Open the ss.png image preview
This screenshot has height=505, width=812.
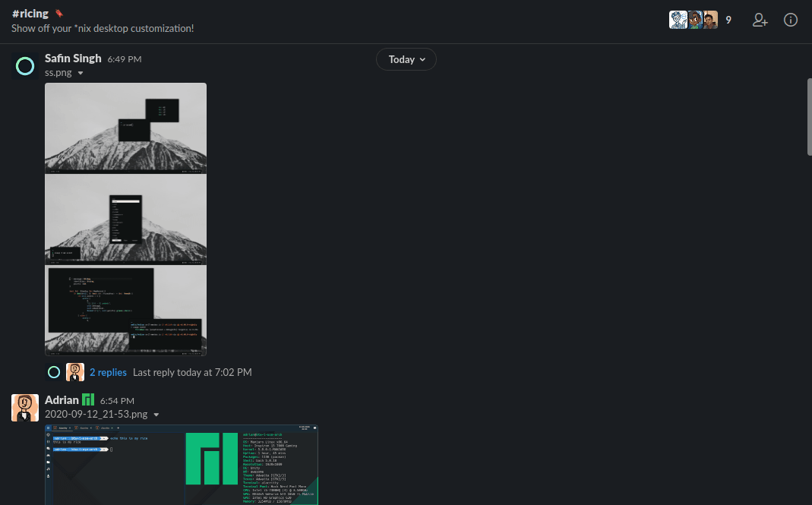click(126, 219)
